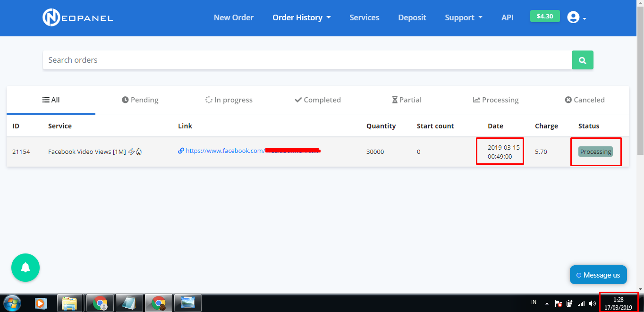Viewport: 644px width, 312px height.
Task: Click the green search button
Action: coord(582,60)
